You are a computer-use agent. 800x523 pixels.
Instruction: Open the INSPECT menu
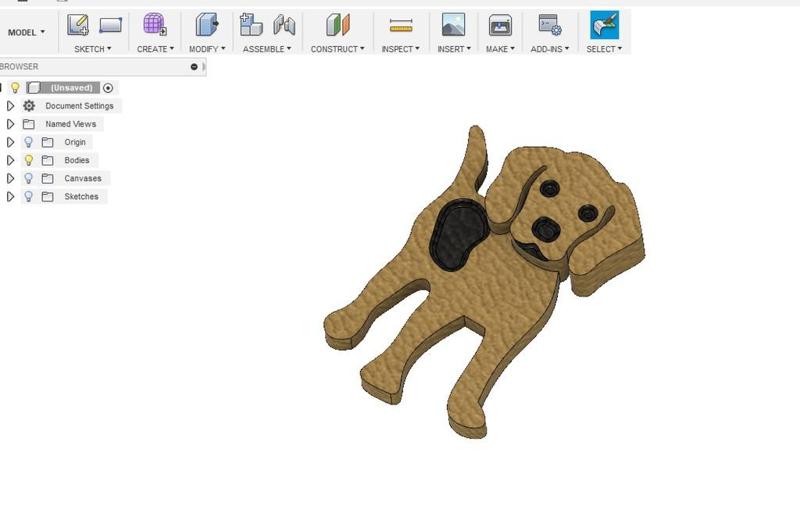coord(401,49)
